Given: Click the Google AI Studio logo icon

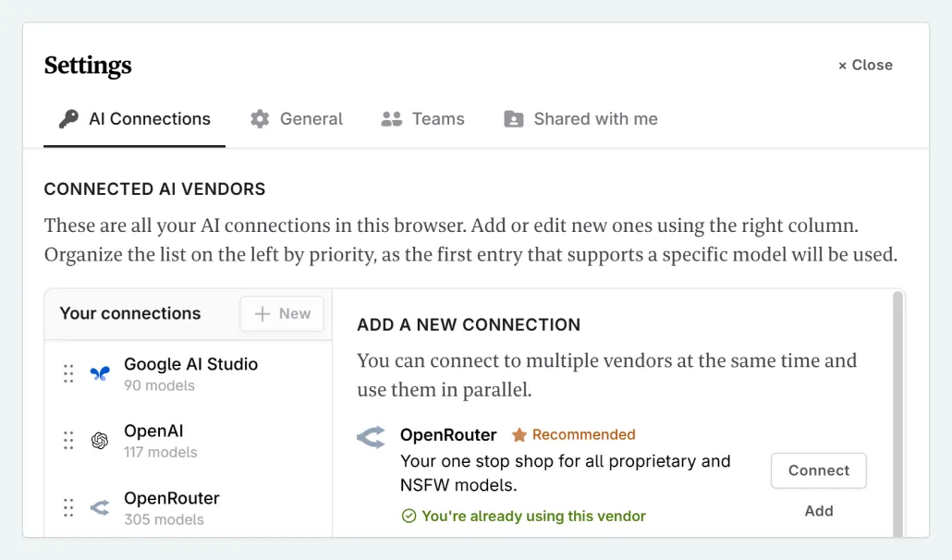Looking at the screenshot, I should (x=100, y=373).
